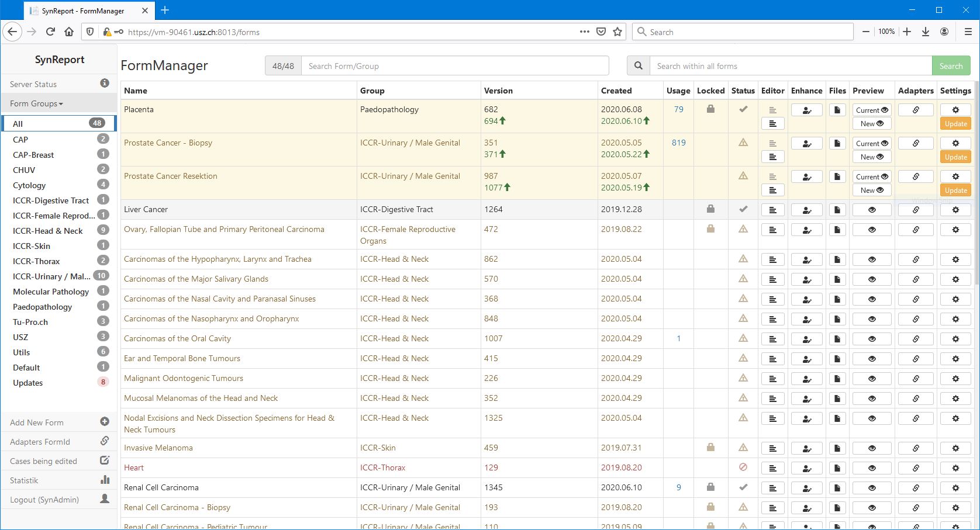Open the Firefox hamburger menu
This screenshot has height=530, width=980.
click(968, 32)
